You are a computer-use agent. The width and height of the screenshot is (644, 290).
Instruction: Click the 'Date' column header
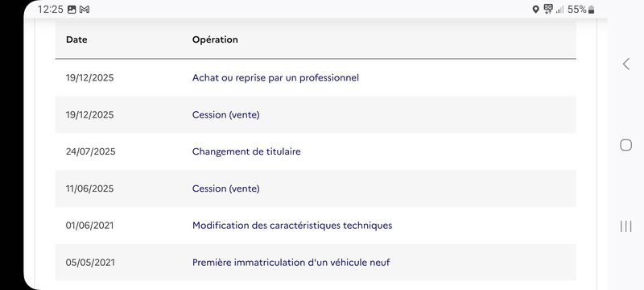pos(76,39)
